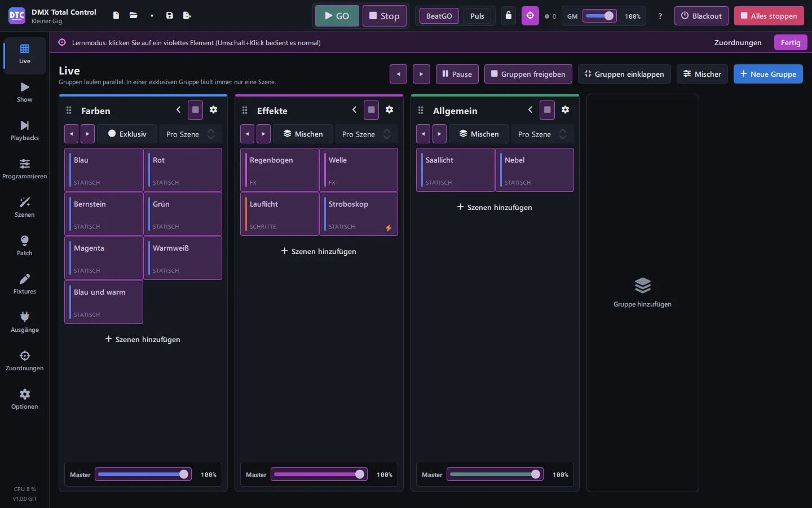Click the export file icon in the header
Viewport: 812px width, 508px height.
point(187,16)
